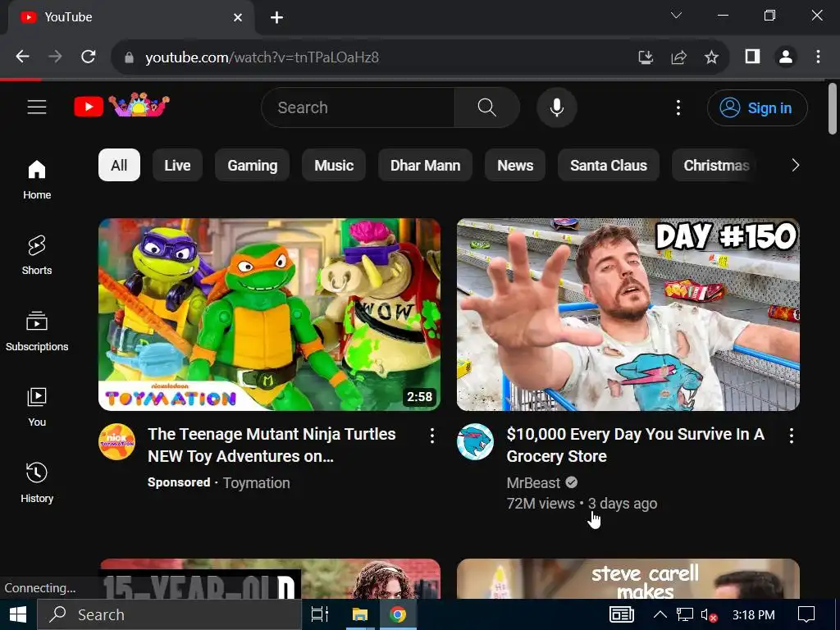Go to Home in sidebar

click(x=37, y=180)
